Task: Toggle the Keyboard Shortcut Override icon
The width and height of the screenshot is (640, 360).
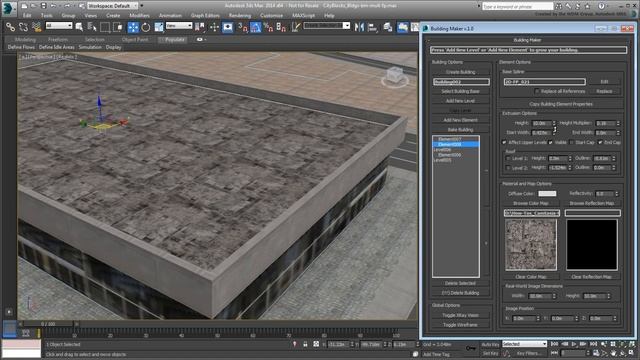Action: 228,27
